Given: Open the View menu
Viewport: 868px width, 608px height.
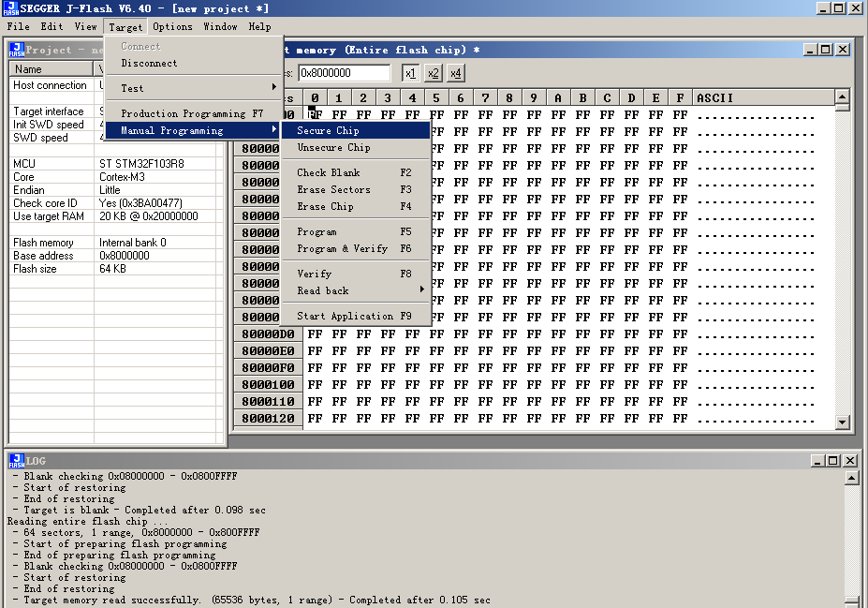Looking at the screenshot, I should point(85,26).
